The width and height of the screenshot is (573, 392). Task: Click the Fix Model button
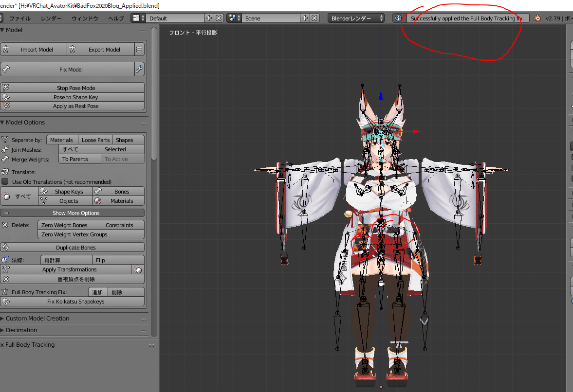(68, 70)
